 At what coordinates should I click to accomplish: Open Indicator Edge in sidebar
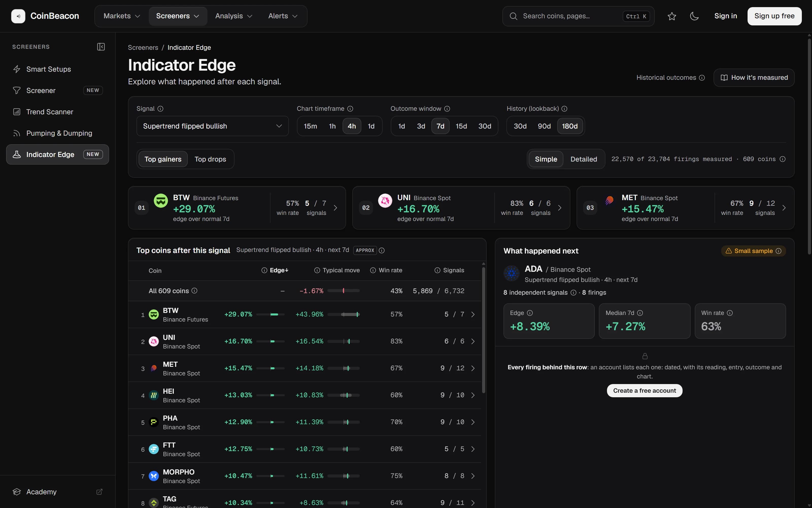[x=57, y=154]
